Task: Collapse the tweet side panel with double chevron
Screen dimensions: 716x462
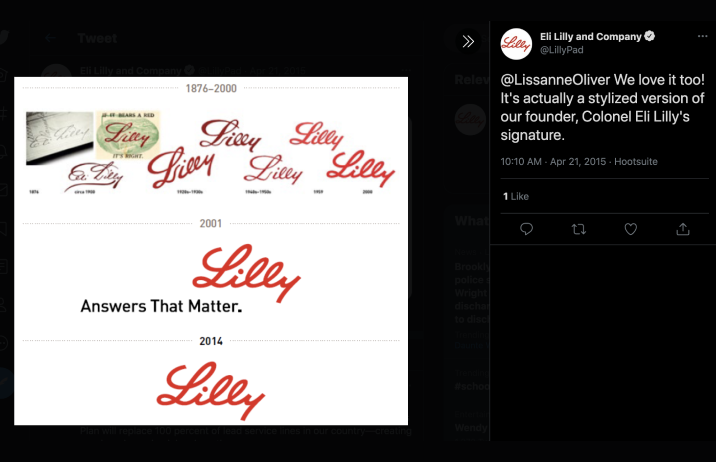Action: tap(468, 42)
